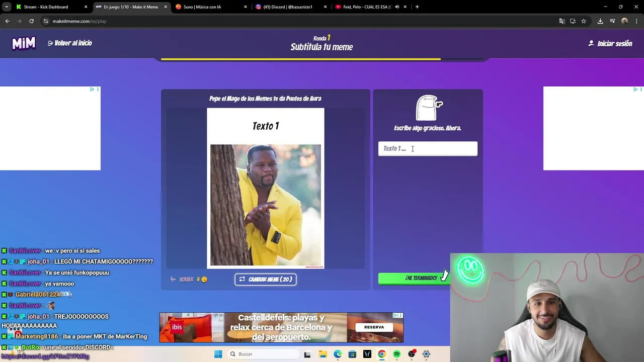Click chat message 'ya vamooo'
The width and height of the screenshot is (644, 362).
coord(59,284)
